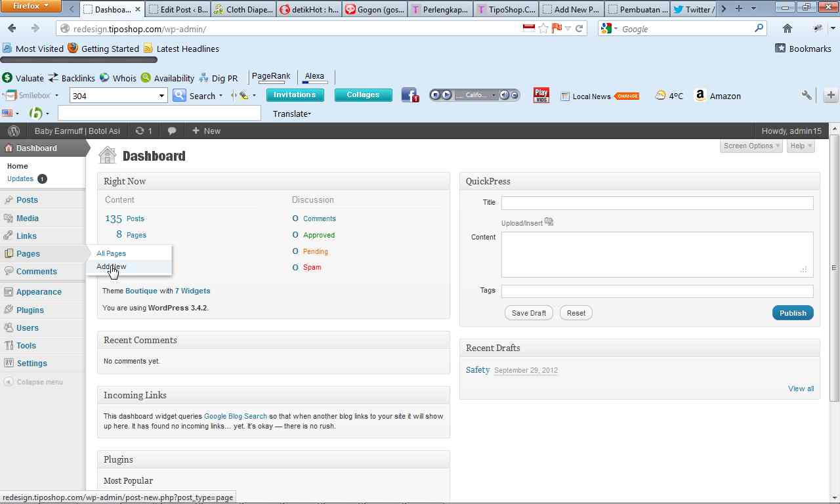The height and width of the screenshot is (504, 840).
Task: Expand the Screen Options panel
Action: (751, 146)
